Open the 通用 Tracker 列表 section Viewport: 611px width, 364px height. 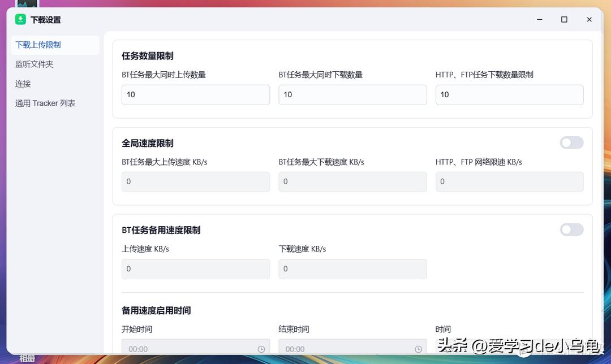coord(45,103)
